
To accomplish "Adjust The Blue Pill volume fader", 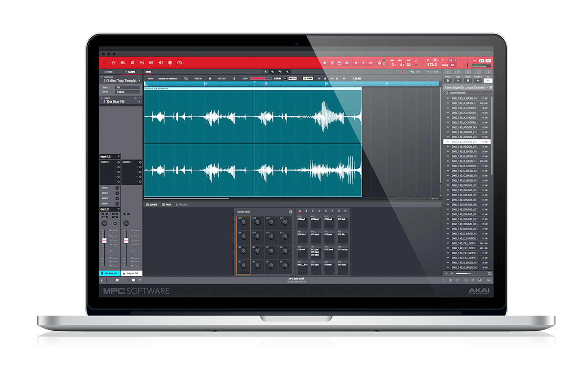I will tap(104, 240).
